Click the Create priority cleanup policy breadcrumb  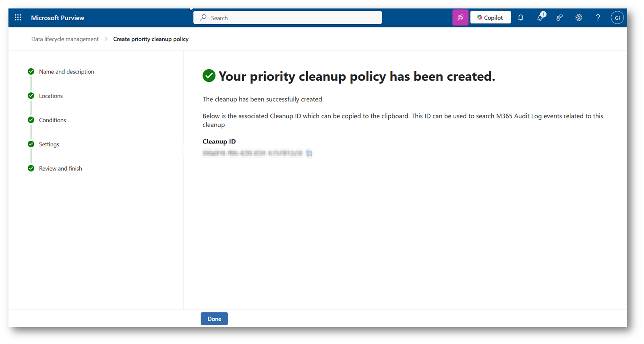(x=151, y=39)
